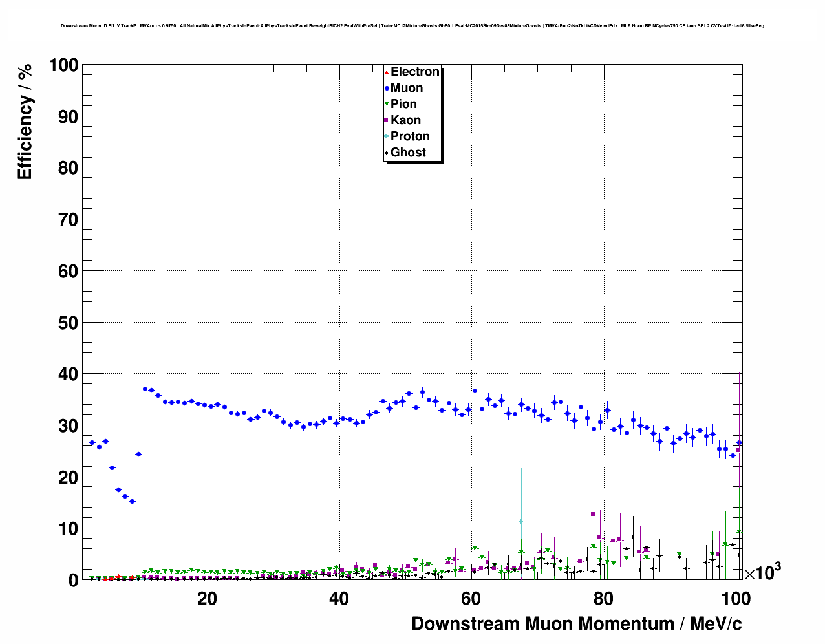Click the 60 tick label on x-axis
The width and height of the screenshot is (825, 644).
pos(471,599)
